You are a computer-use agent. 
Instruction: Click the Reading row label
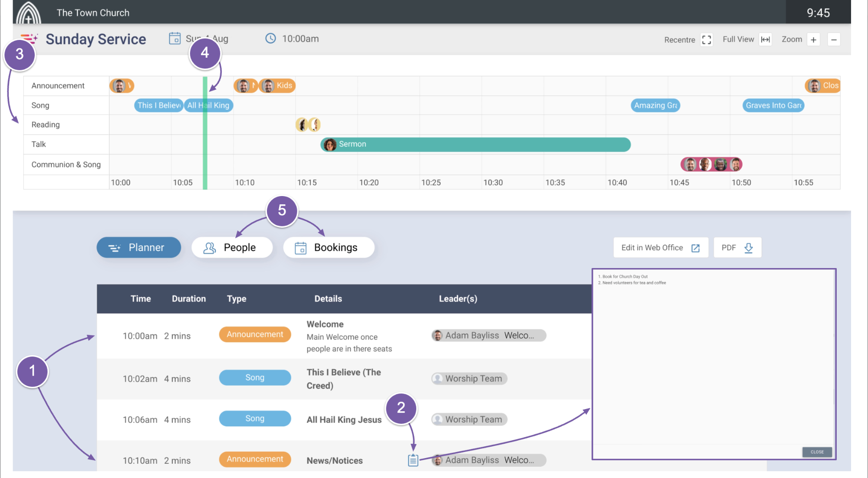click(45, 125)
